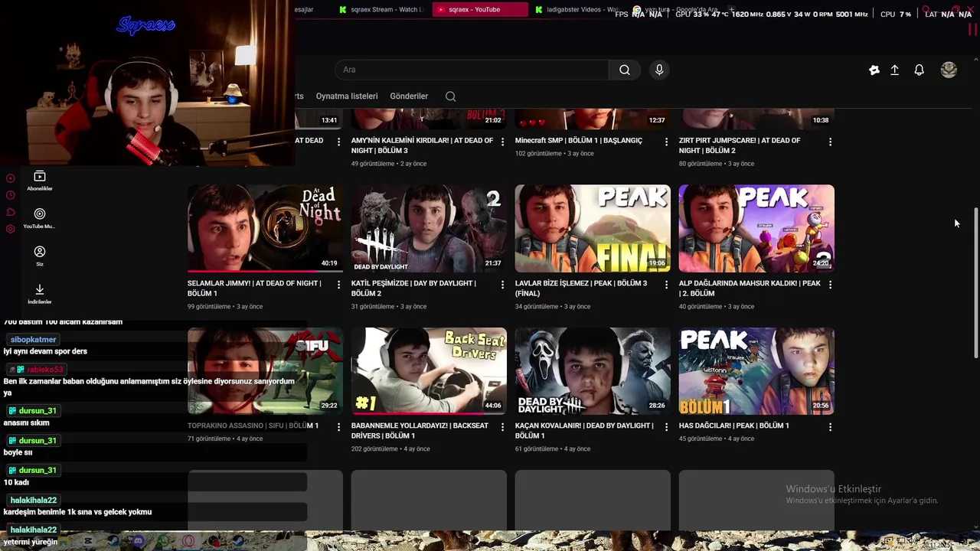Open Abonelikler in the sidebar
Image resolution: width=980 pixels, height=551 pixels.
tap(40, 181)
